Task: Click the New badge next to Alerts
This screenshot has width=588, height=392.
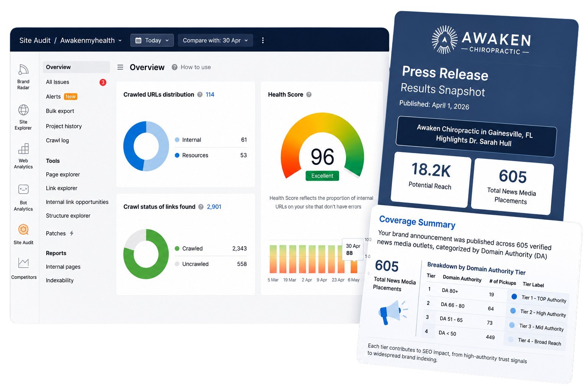Action: click(70, 96)
